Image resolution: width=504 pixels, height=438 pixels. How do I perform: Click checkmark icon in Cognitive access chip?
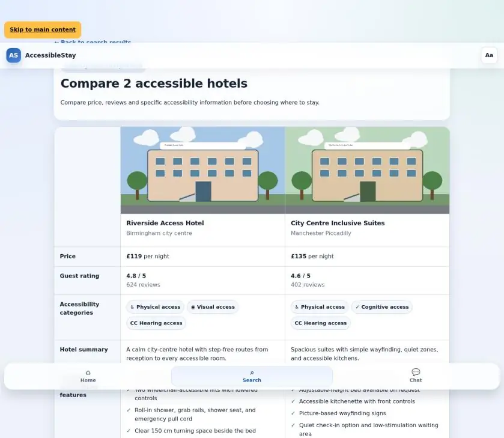[357, 307]
